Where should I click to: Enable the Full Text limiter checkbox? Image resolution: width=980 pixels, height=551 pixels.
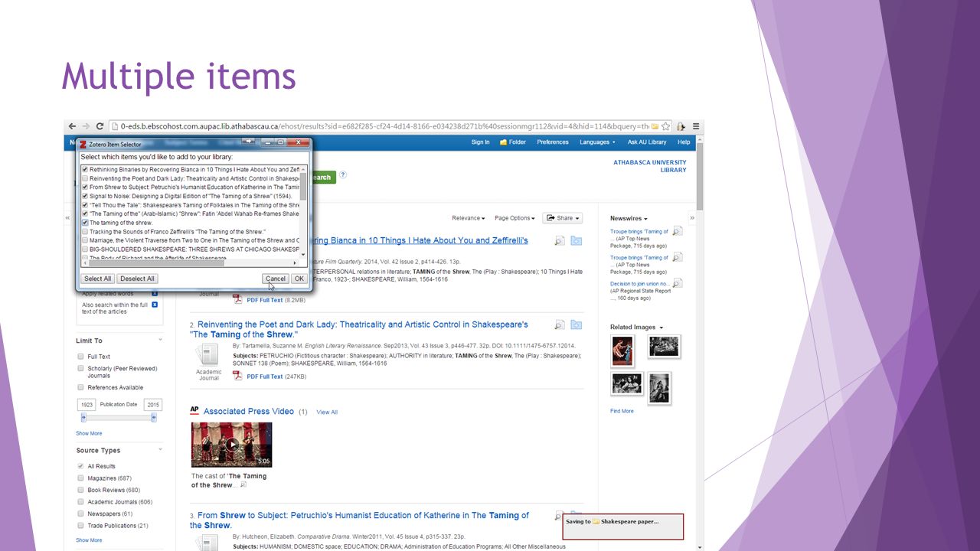(x=80, y=357)
